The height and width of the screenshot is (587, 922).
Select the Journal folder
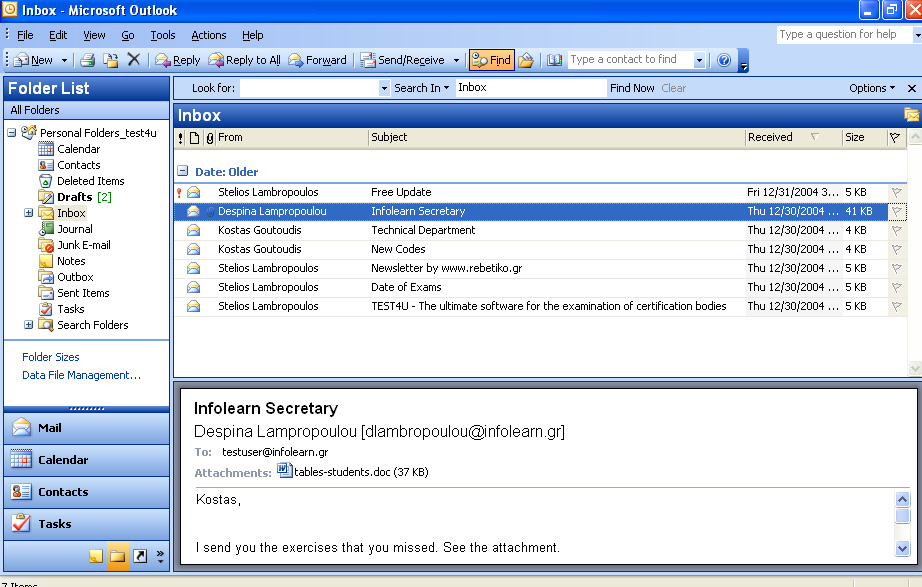click(74, 229)
